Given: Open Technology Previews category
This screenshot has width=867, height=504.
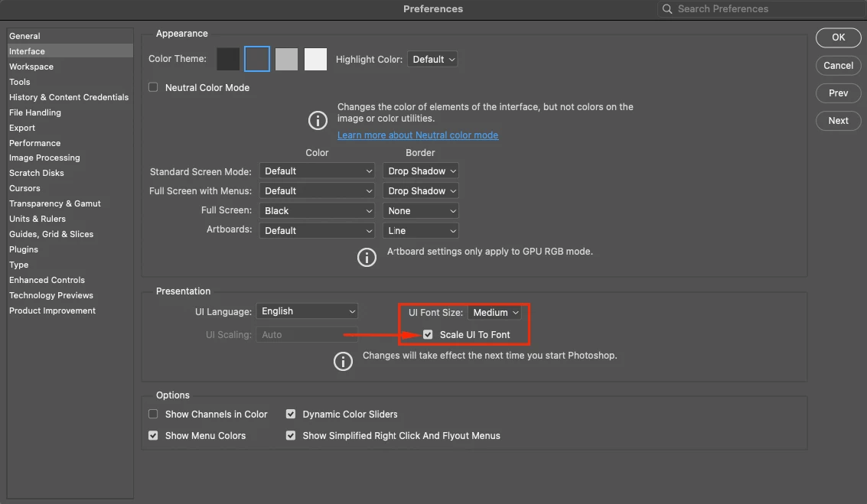Looking at the screenshot, I should coord(70,295).
